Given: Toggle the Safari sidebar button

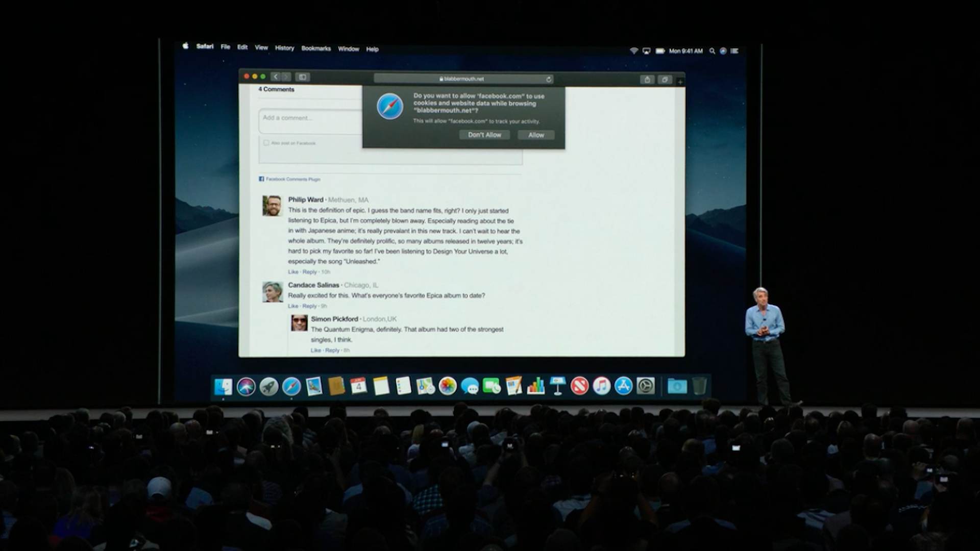Looking at the screenshot, I should [x=302, y=77].
